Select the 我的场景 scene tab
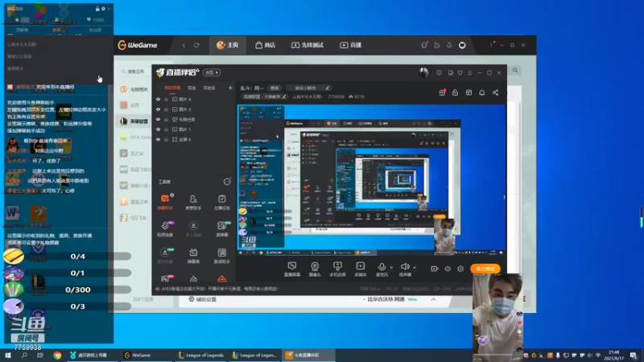644x362 pixels. point(172,88)
